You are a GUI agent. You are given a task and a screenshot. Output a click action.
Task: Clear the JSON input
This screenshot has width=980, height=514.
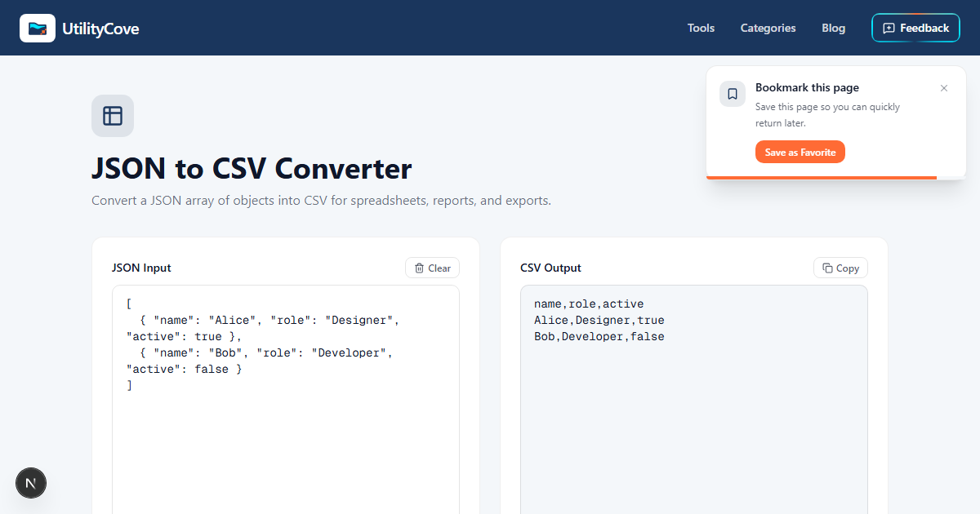[x=432, y=268]
